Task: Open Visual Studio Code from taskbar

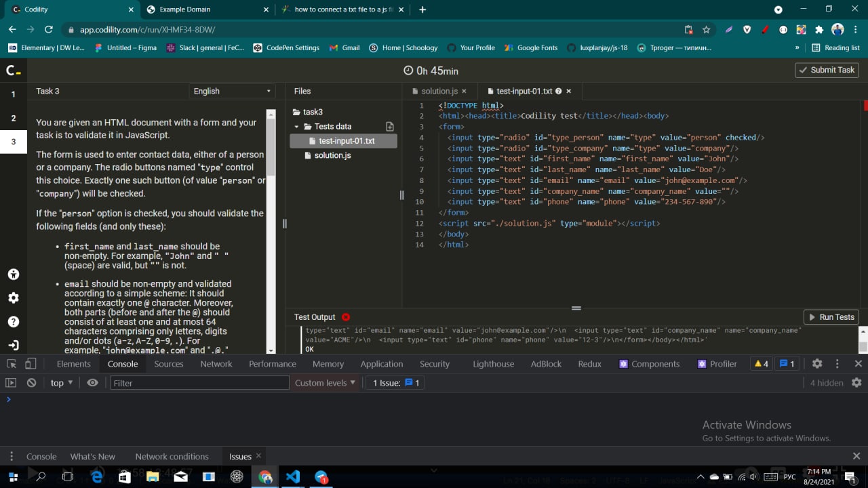Action: [293, 476]
